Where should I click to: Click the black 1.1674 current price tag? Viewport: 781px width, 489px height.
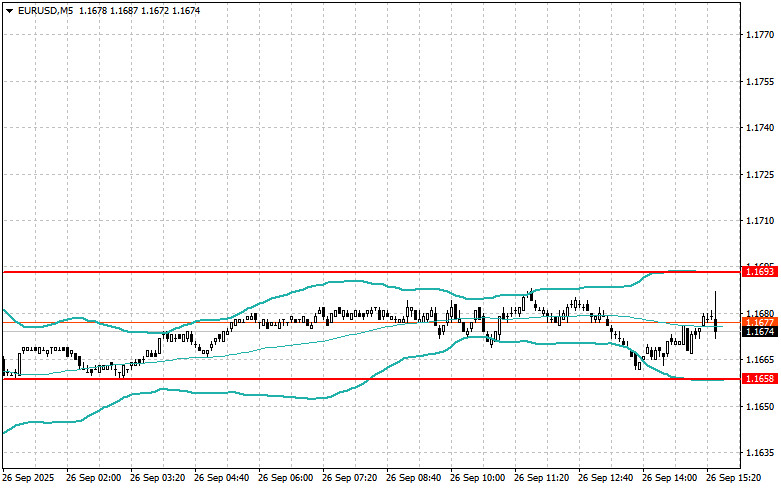760,332
